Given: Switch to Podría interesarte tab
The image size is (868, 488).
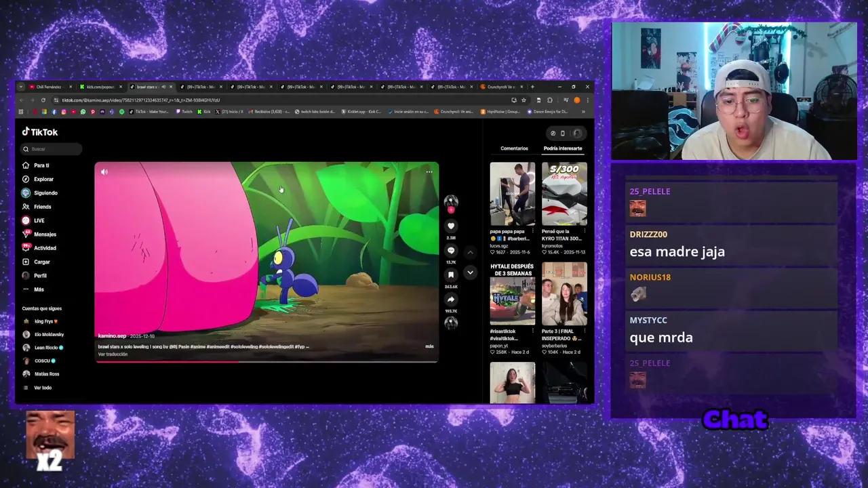Looking at the screenshot, I should click(x=563, y=148).
